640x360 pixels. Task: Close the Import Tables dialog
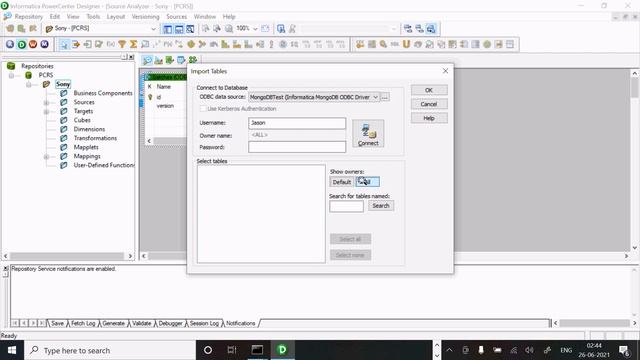pyautogui.click(x=445, y=71)
